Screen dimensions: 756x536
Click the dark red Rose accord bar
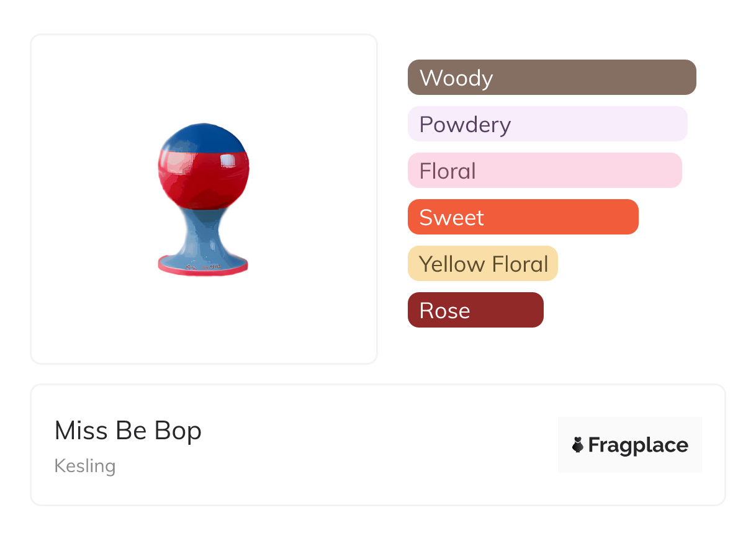click(475, 310)
